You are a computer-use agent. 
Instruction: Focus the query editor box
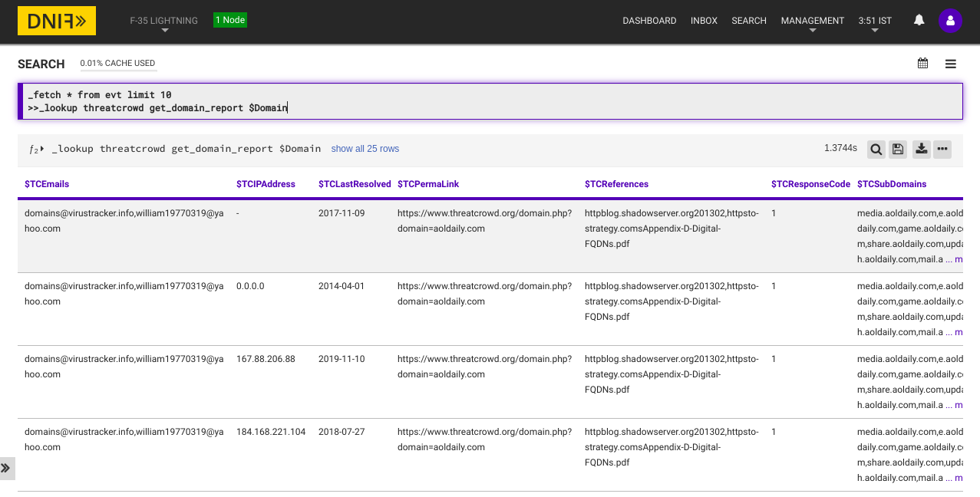pos(490,101)
